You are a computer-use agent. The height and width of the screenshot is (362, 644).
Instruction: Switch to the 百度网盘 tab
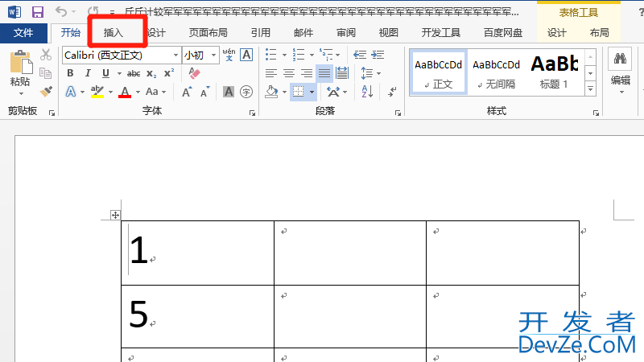point(503,33)
